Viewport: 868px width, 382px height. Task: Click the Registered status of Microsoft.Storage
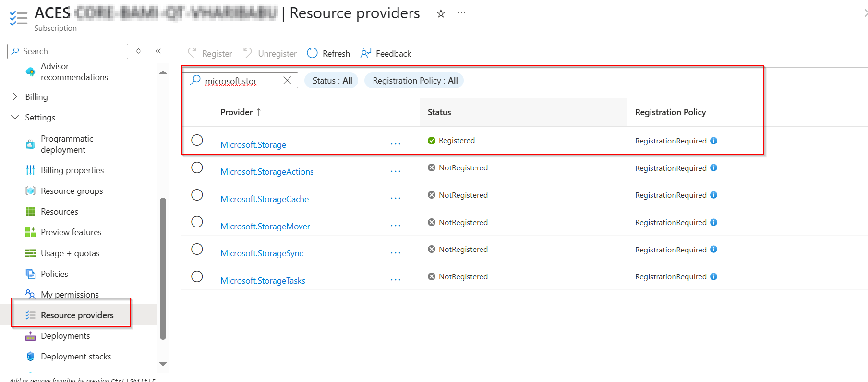click(451, 141)
